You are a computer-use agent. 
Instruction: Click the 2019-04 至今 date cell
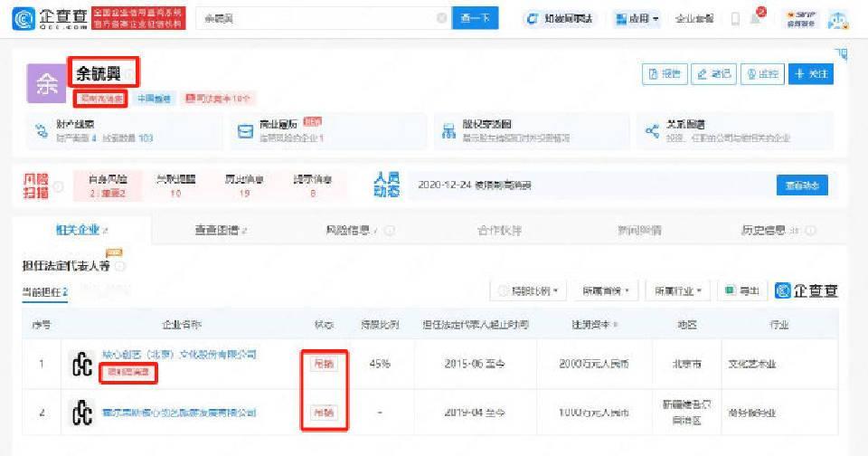click(x=475, y=413)
